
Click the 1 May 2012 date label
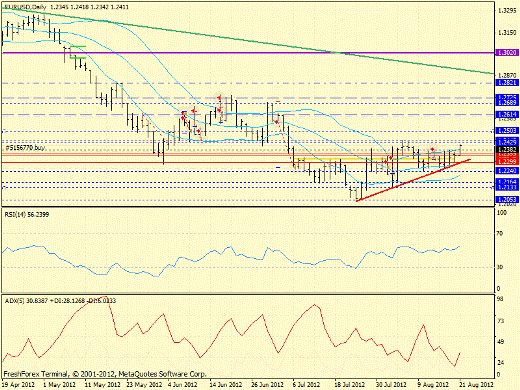59,384
